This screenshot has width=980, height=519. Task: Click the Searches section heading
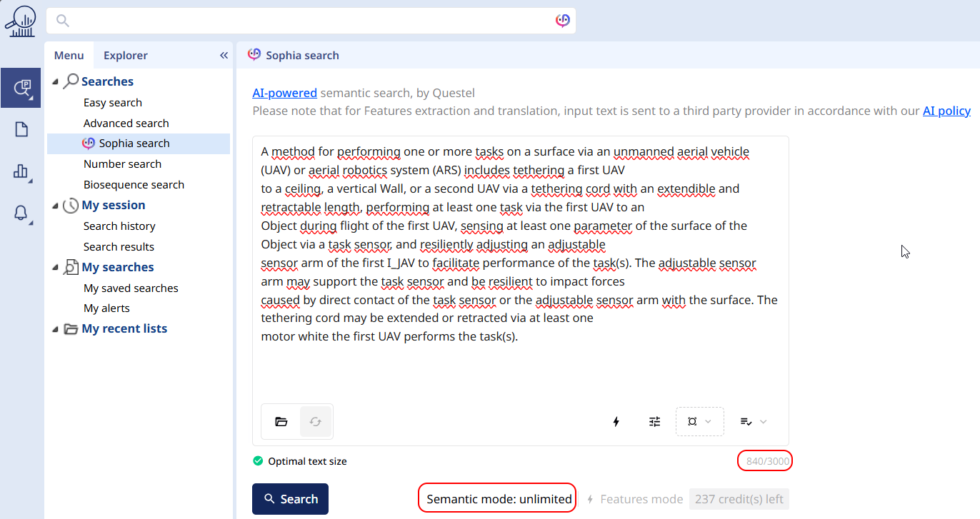click(107, 81)
